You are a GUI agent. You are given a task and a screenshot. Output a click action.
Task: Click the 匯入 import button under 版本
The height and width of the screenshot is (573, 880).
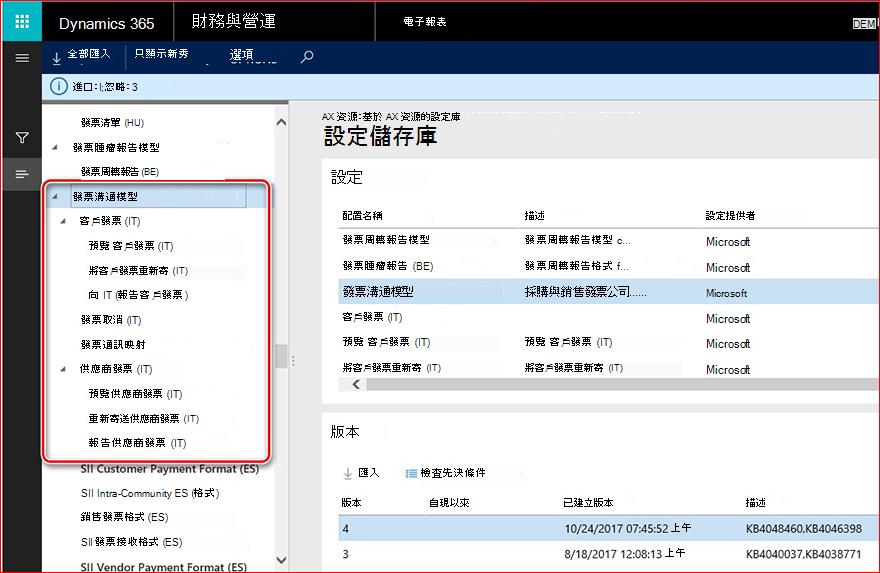point(361,473)
